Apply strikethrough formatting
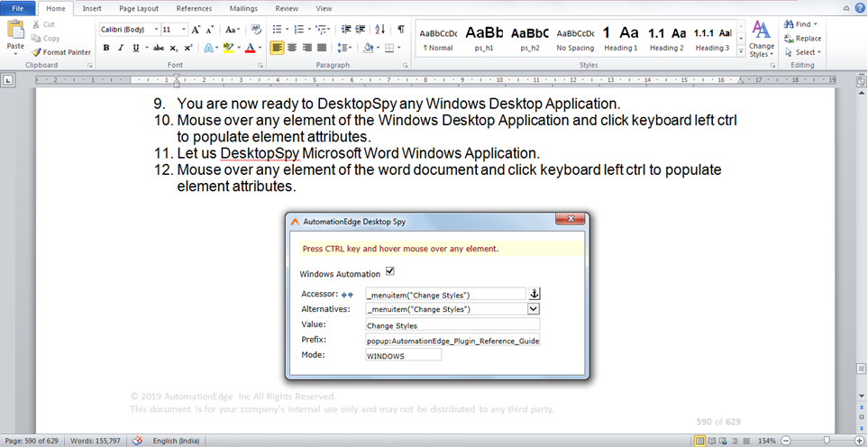 [x=159, y=48]
